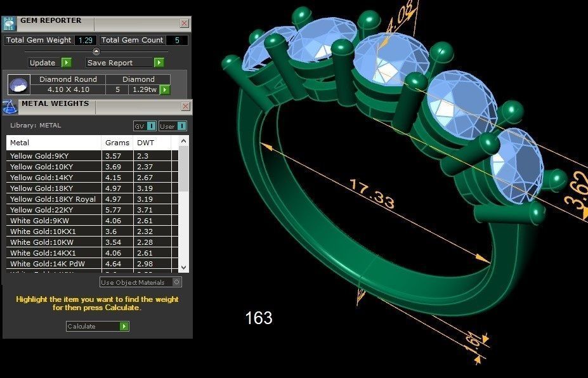Click the round diamond gem thumbnail
This screenshot has height=378, width=588.
tap(19, 85)
